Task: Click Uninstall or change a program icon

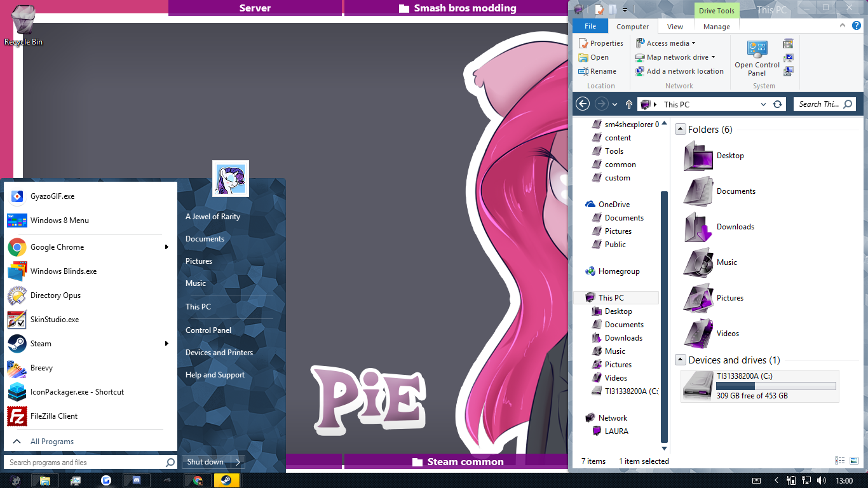Action: (789, 44)
